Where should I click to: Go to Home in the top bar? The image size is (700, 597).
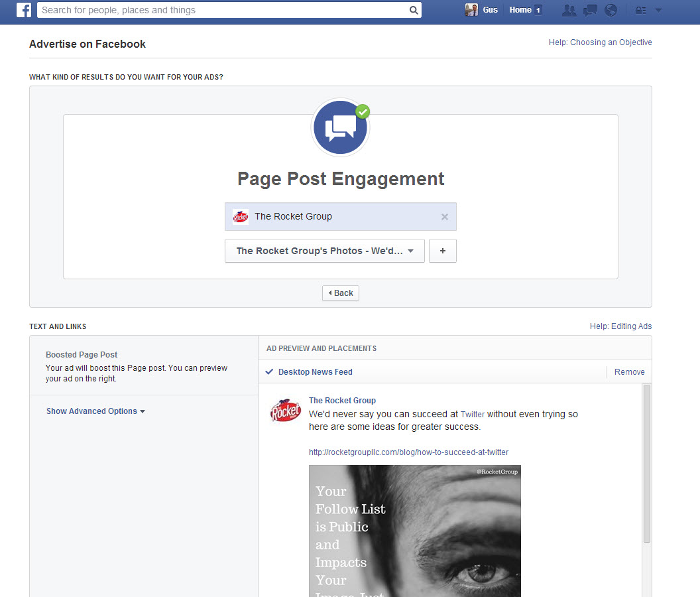coord(520,10)
